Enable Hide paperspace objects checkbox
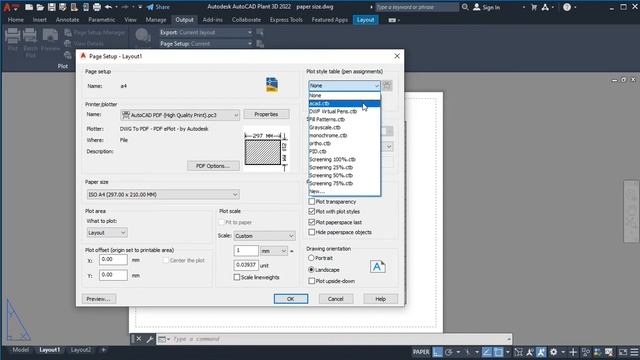Image resolution: width=640 pixels, height=360 pixels. point(312,232)
